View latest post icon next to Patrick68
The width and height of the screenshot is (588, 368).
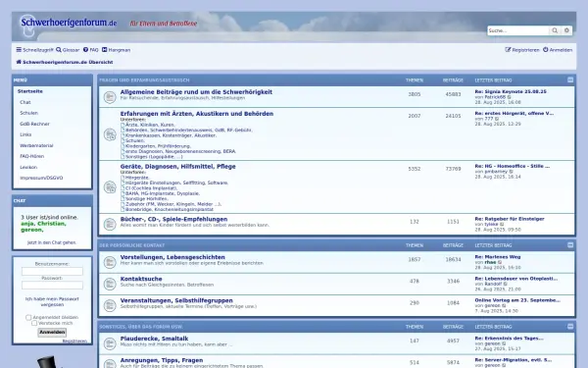[x=509, y=97]
